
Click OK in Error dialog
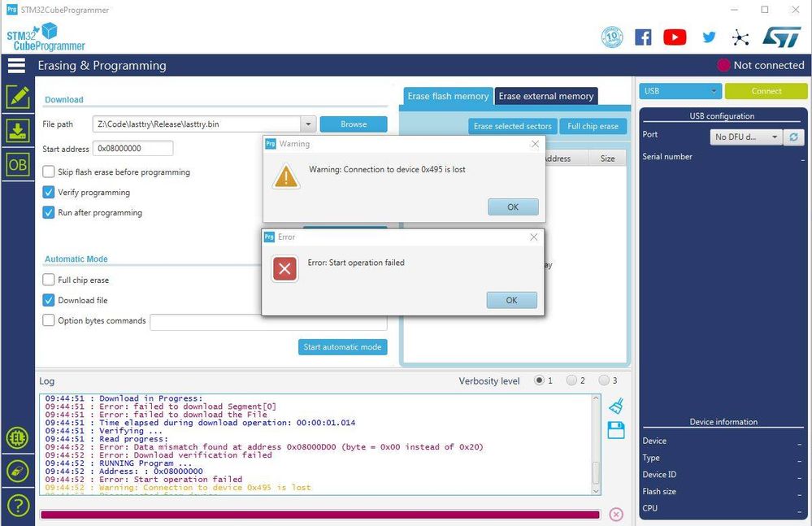[511, 300]
